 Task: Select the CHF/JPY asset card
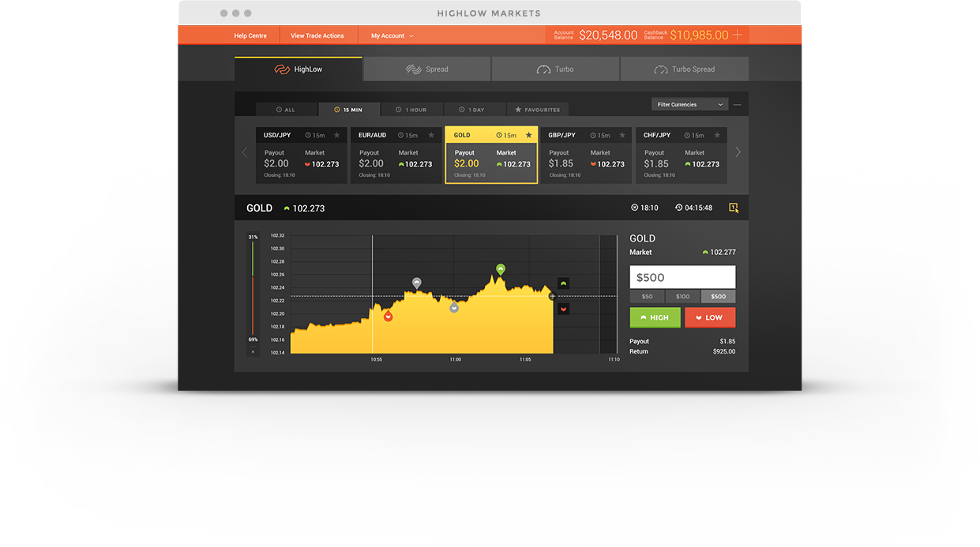[x=681, y=155]
